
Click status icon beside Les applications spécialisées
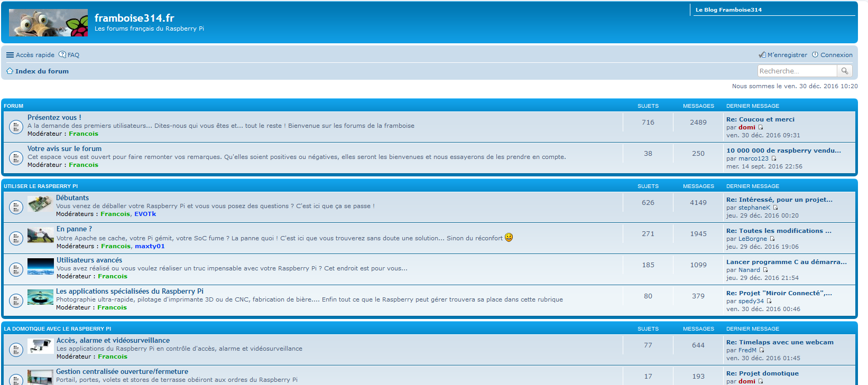click(x=16, y=301)
